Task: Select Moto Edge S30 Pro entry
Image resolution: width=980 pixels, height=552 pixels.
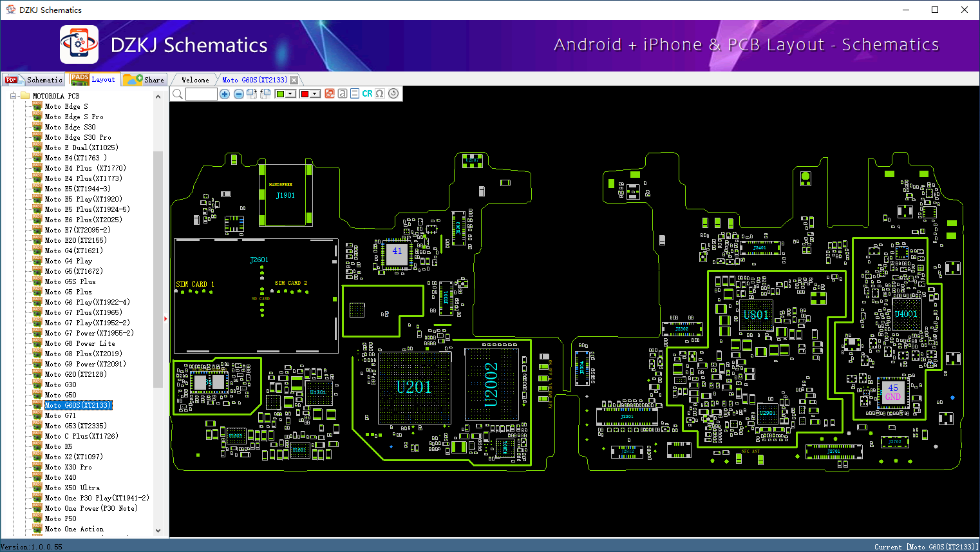Action: pyautogui.click(x=78, y=137)
